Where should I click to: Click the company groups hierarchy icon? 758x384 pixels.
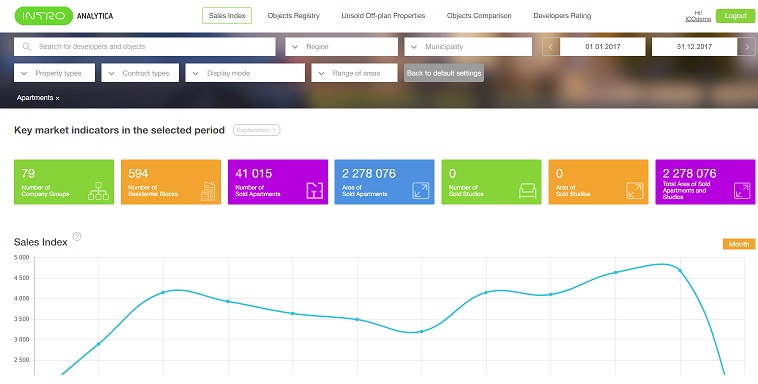99,191
